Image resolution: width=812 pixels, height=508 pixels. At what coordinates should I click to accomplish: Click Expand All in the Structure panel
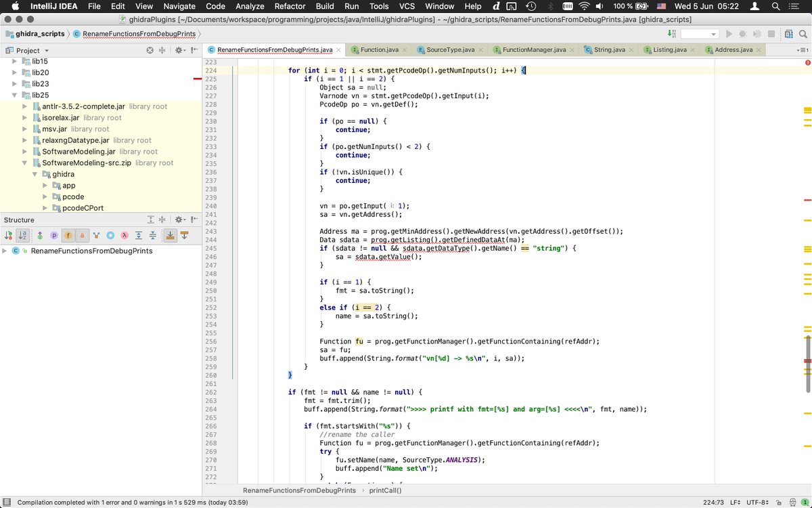(151, 219)
